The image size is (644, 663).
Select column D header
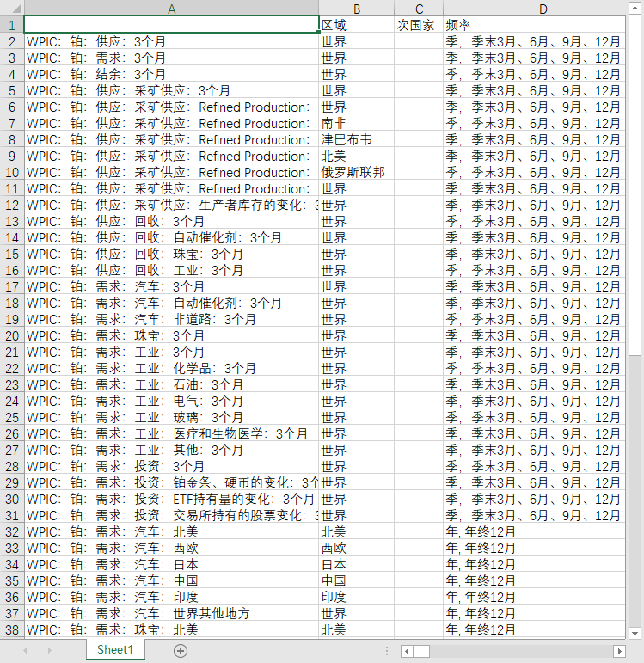click(535, 8)
